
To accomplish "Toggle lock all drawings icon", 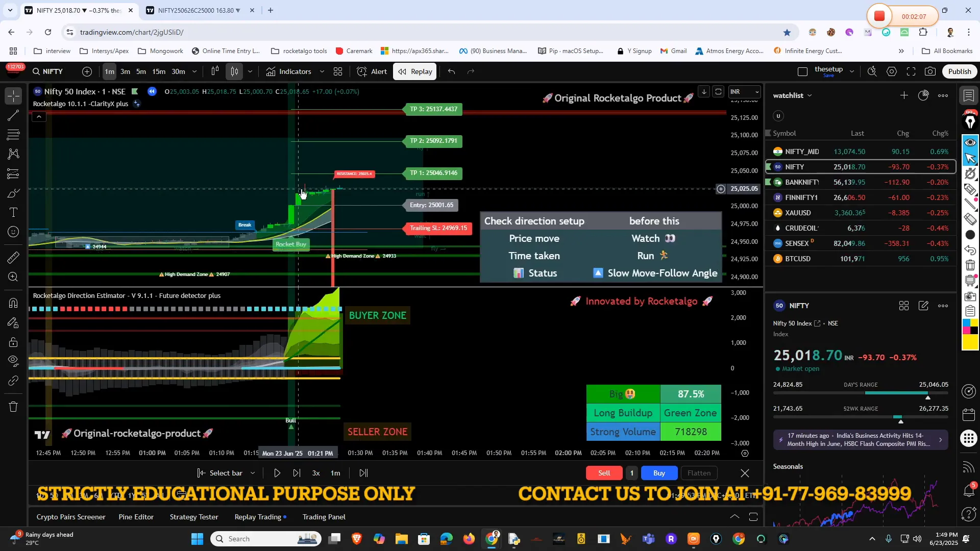I will (x=13, y=342).
